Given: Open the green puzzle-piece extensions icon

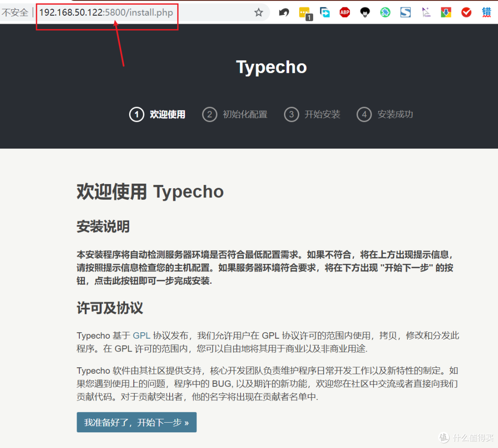Looking at the screenshot, I should 385,12.
